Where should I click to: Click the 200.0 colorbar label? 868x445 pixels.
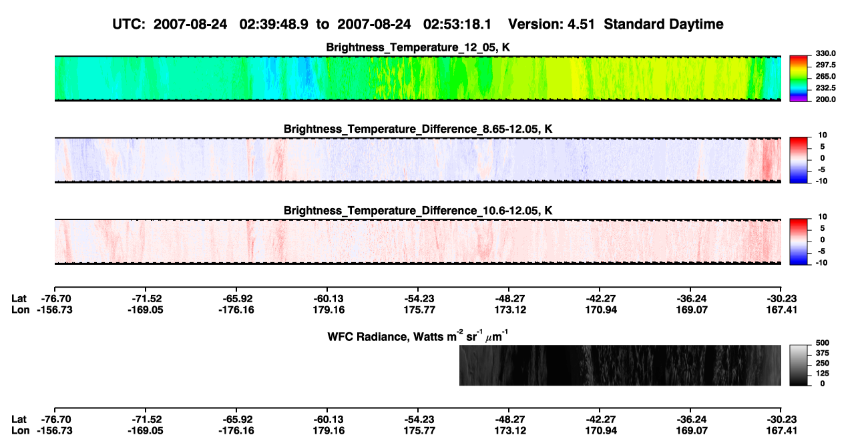pos(825,99)
